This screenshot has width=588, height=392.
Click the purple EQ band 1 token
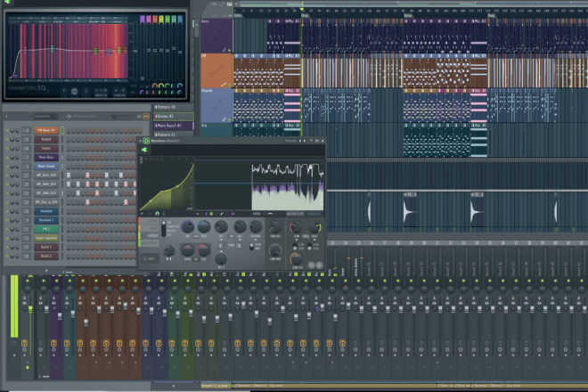143,19
